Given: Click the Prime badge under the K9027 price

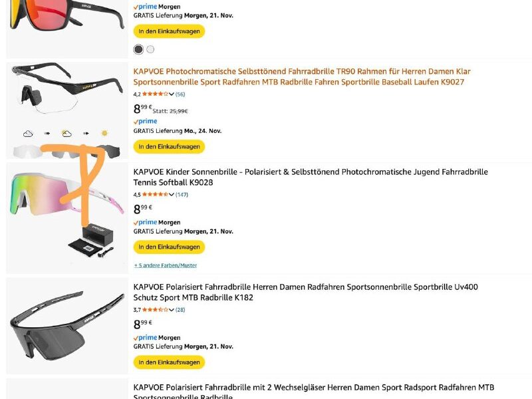Looking at the screenshot, I should click(145, 122).
